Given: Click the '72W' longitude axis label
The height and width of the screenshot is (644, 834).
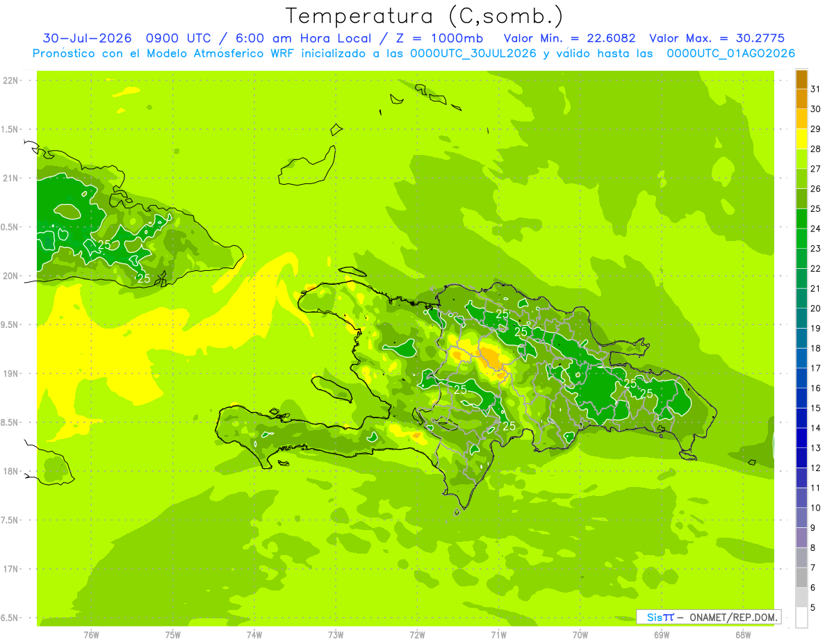Looking at the screenshot, I should (x=417, y=635).
